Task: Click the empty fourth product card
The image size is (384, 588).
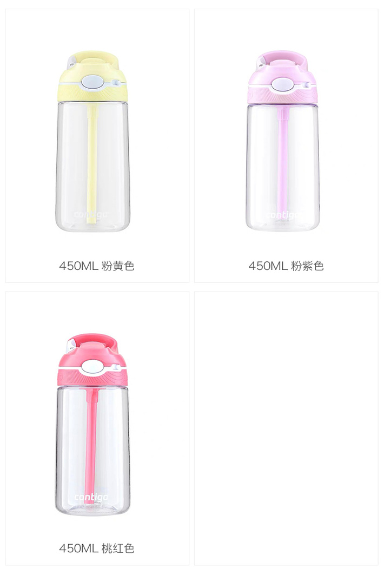Action: click(x=286, y=428)
